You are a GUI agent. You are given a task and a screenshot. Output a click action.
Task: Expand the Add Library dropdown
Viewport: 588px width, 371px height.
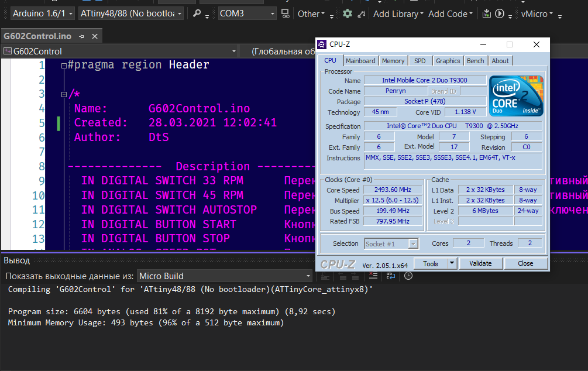point(398,14)
